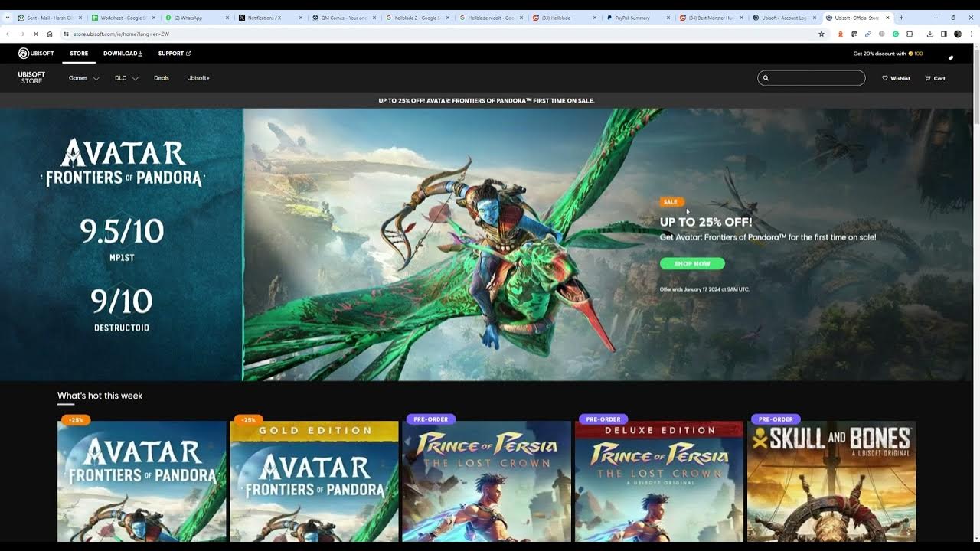Click the Avatar first time on sale banner text
Viewport: 980px width, 551px height.
tap(486, 100)
